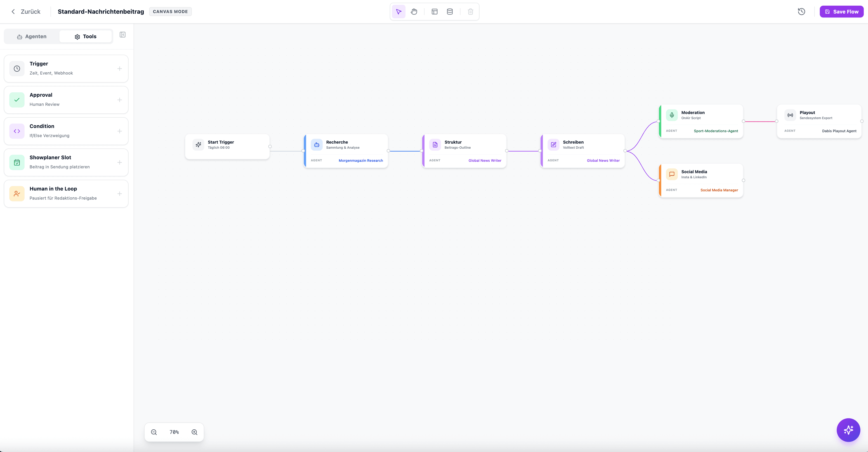Click 'Beitrag in Sendung platzieren' description
Image resolution: width=868 pixels, height=452 pixels.
pos(60,167)
